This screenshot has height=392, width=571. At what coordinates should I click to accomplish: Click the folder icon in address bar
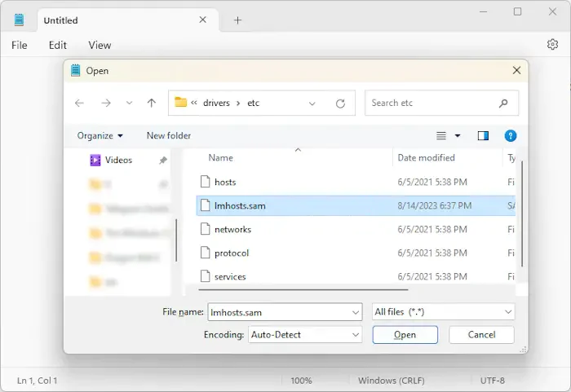[x=180, y=102]
